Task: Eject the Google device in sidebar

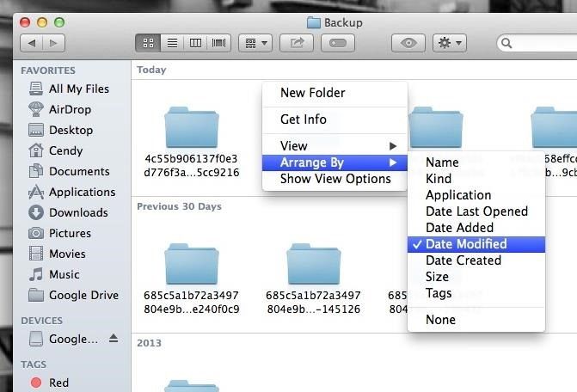Action: pos(114,339)
